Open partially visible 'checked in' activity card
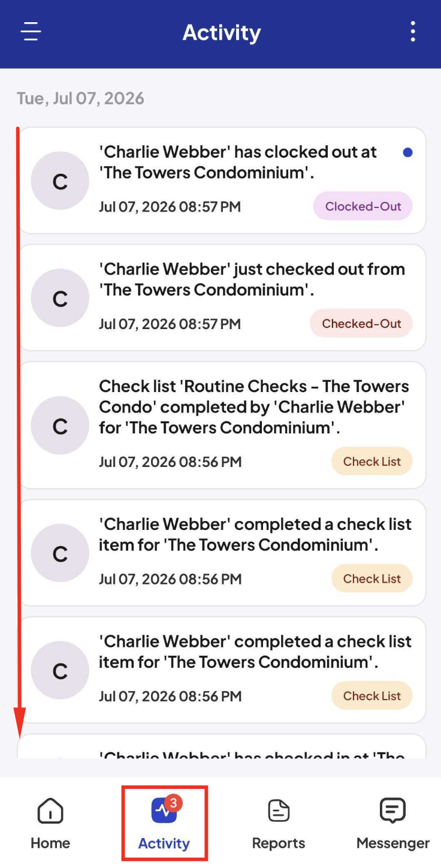The image size is (441, 868). [222, 746]
